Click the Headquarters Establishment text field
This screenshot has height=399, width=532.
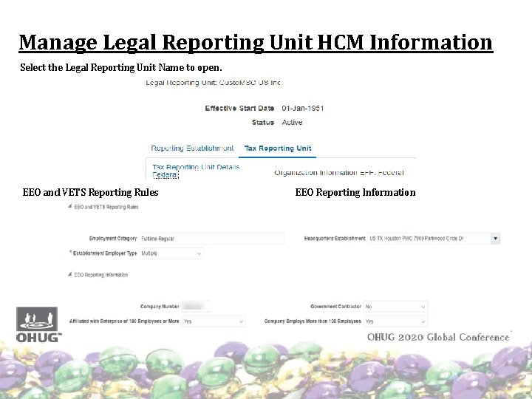tap(429, 239)
